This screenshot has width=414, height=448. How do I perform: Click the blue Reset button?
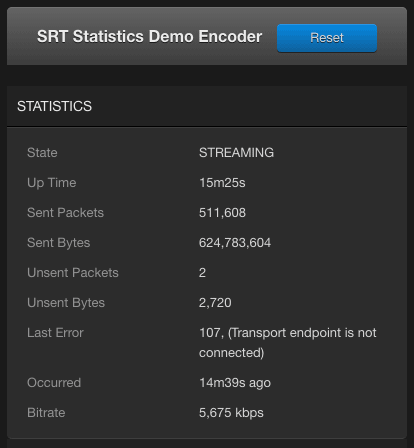point(327,38)
